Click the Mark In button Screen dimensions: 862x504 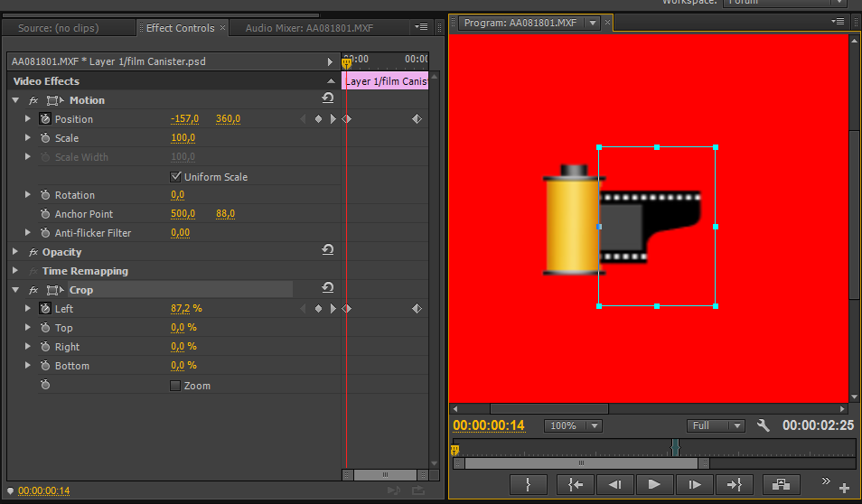tap(528, 485)
